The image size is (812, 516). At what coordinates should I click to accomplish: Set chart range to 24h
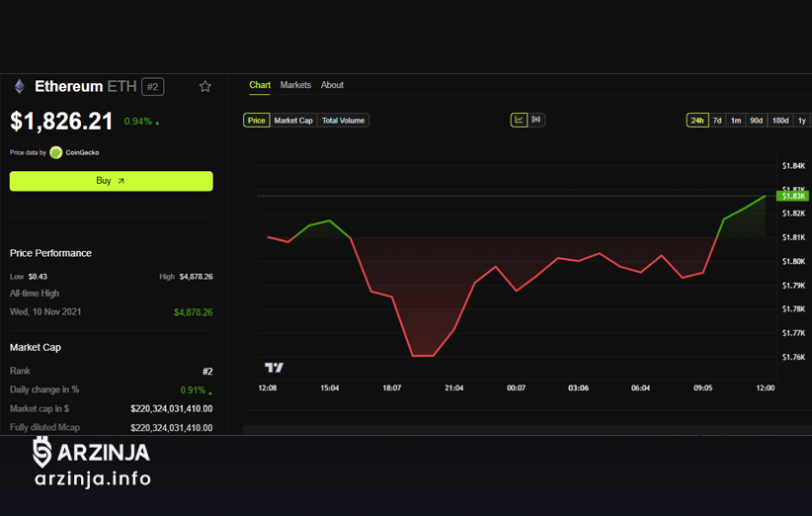(697, 121)
